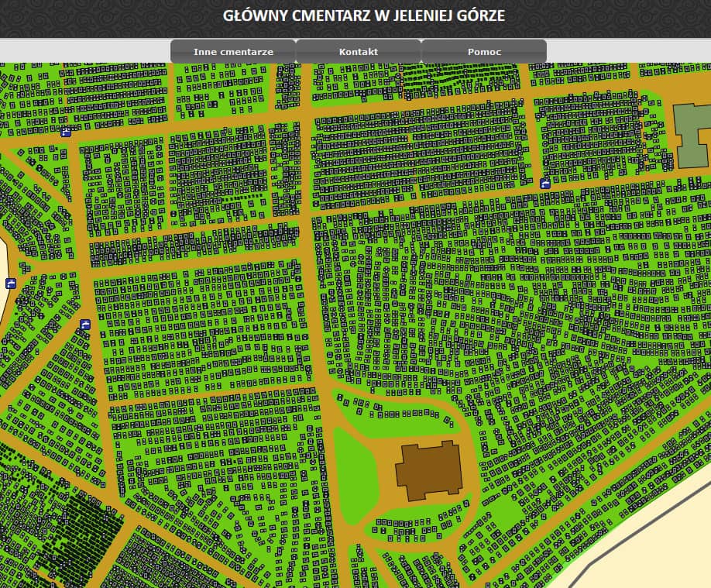This screenshot has height=588, width=711.
Task: Open the Inne cmentarze menu
Action: point(233,52)
